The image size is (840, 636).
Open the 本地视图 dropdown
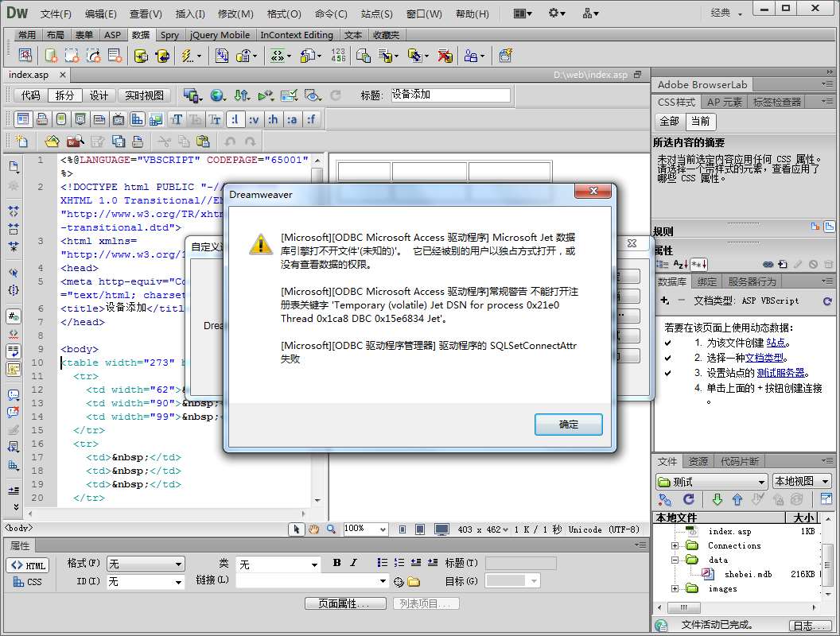click(802, 482)
